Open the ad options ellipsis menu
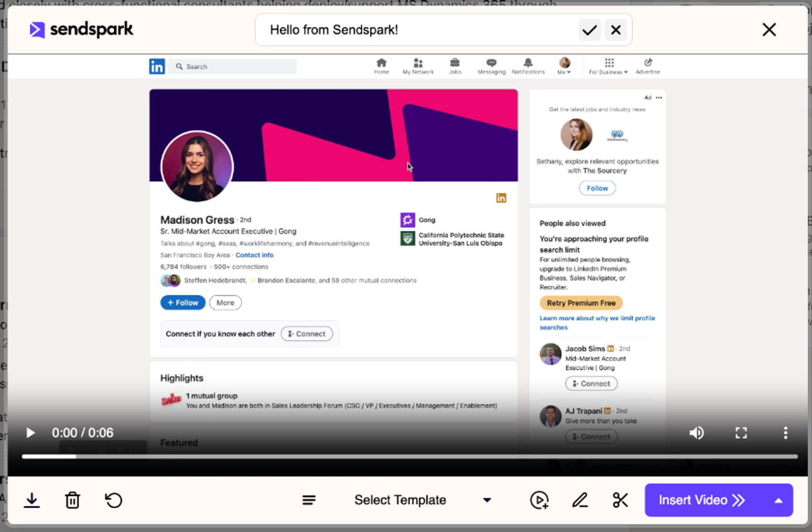 [x=659, y=97]
